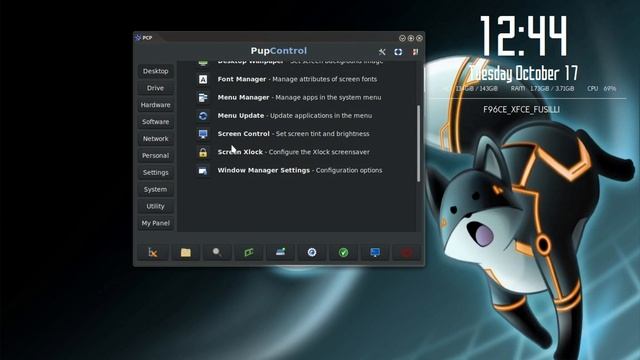Click the list's vertical scrollbar
Screen dimensions: 640x360
418,143
